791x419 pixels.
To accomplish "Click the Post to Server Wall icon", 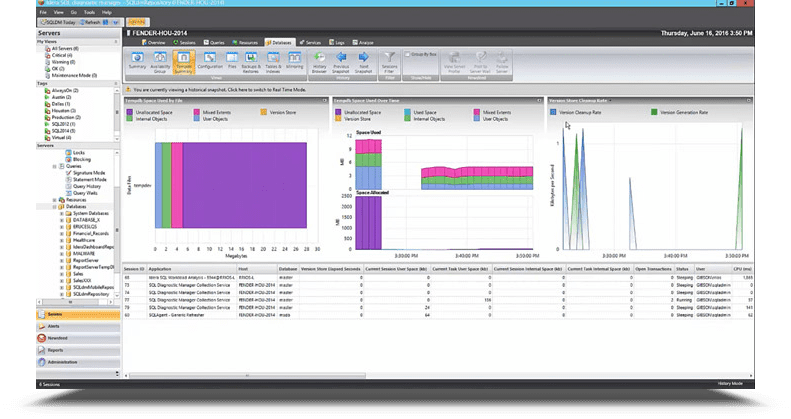I will 480,62.
